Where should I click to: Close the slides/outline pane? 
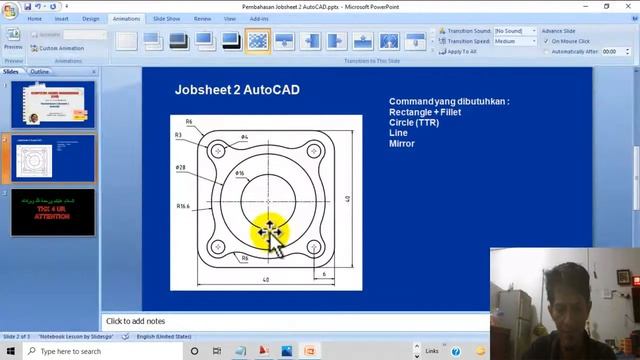[x=94, y=72]
